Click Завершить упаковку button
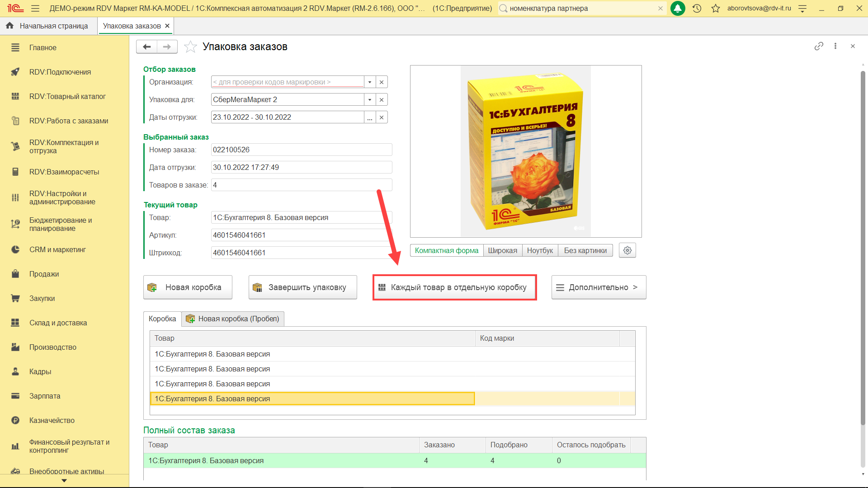 pos(302,287)
